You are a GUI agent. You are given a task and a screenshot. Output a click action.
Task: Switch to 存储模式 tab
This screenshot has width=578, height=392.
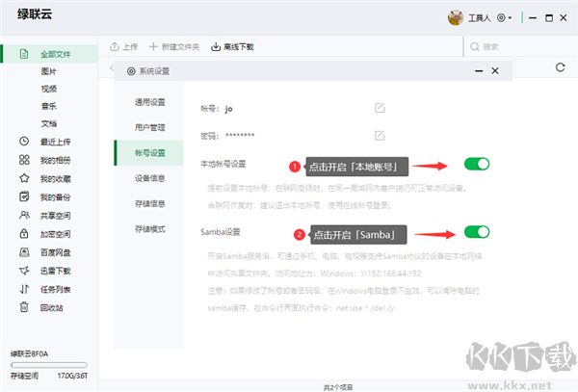click(x=149, y=229)
